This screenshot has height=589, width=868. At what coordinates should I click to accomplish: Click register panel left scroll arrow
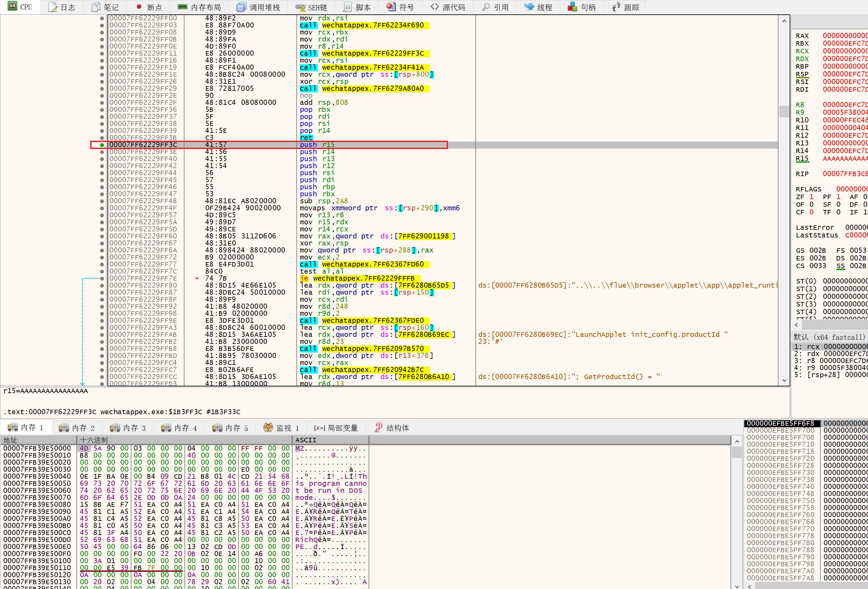(x=796, y=325)
